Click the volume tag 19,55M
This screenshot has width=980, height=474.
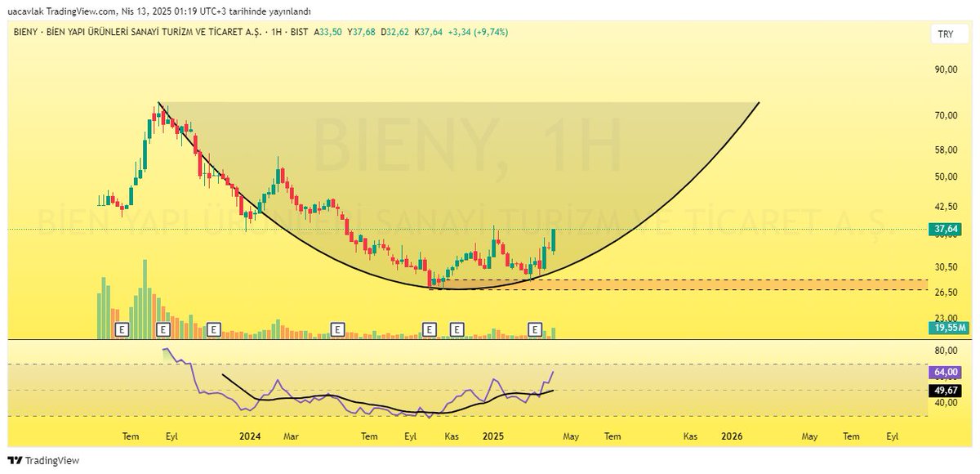[947, 328]
